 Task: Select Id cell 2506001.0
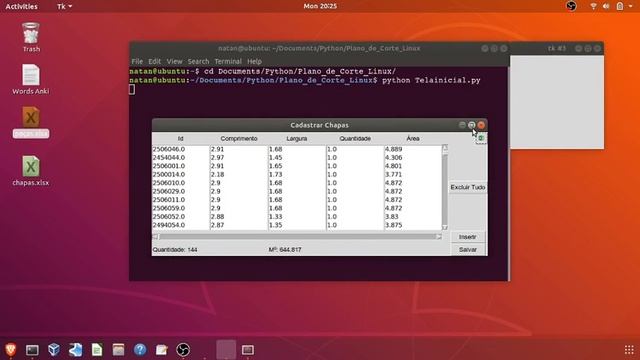(x=169, y=166)
